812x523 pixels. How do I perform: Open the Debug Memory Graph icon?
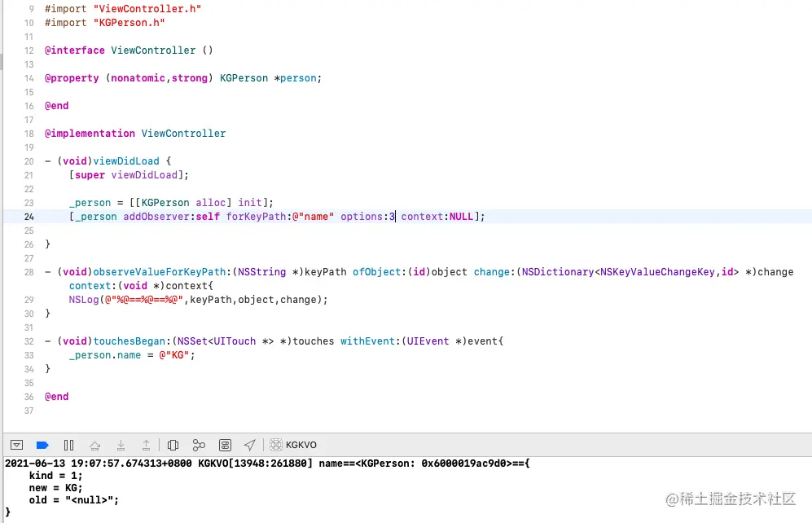point(199,445)
